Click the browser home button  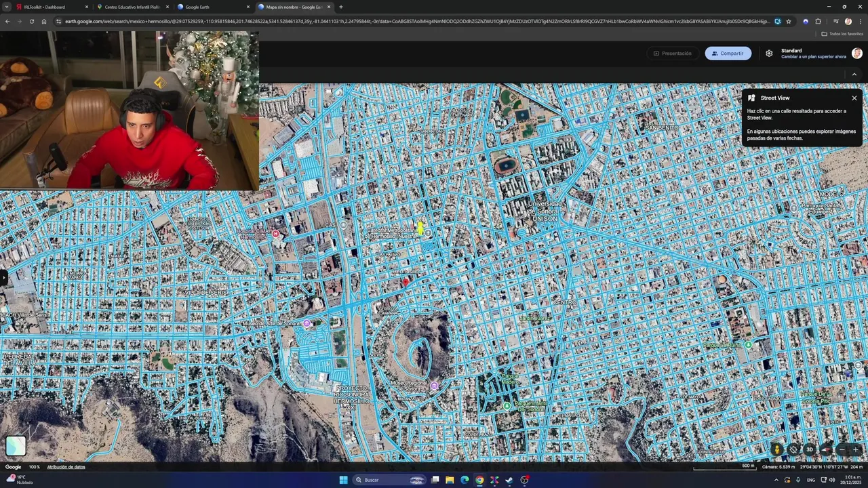pos(43,21)
